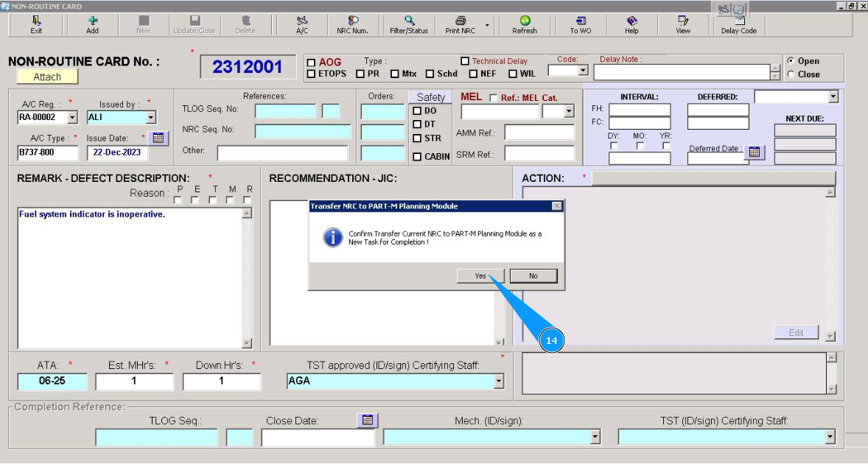Screen dimensions: 868x464
Task: Click the defect description scroll-down arrow
Action: [247, 343]
